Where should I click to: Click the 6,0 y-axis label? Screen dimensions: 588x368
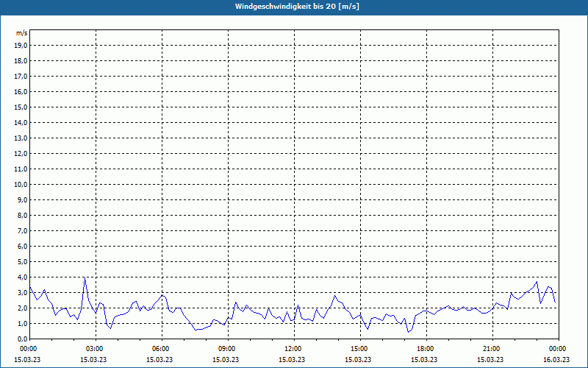22,247
